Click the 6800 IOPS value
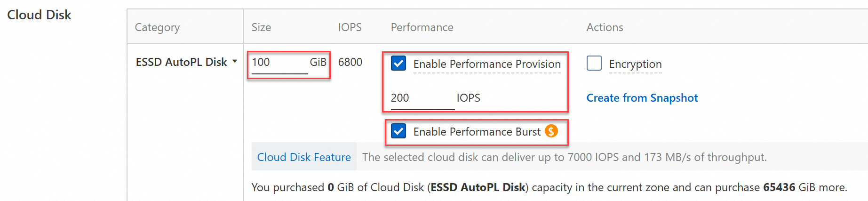Image resolution: width=868 pixels, height=201 pixels. [350, 62]
